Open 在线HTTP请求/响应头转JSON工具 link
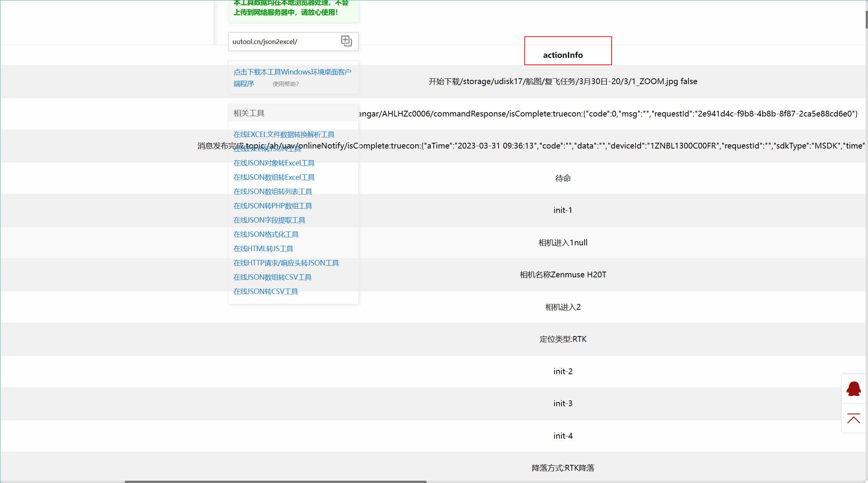The image size is (868, 483). point(286,263)
